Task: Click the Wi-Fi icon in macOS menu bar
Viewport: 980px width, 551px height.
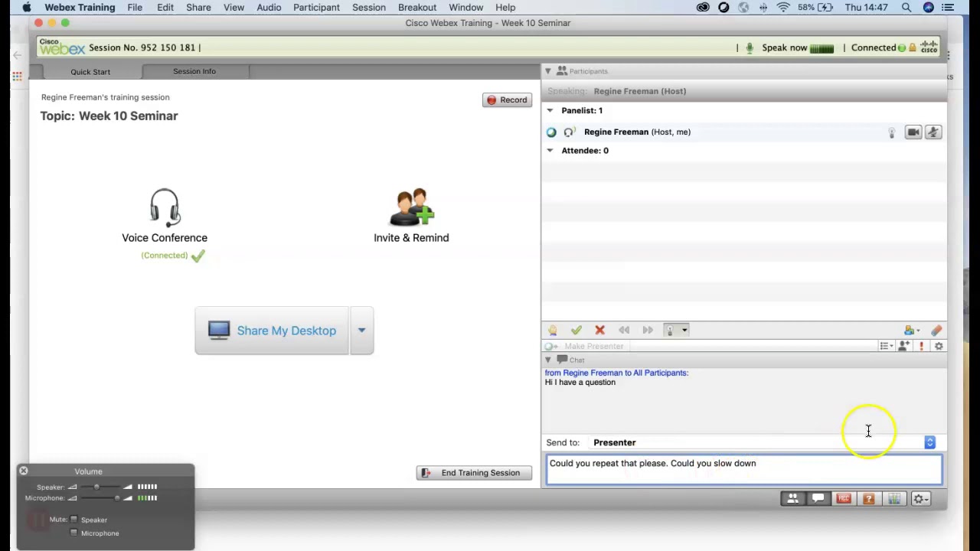Action: click(x=783, y=8)
